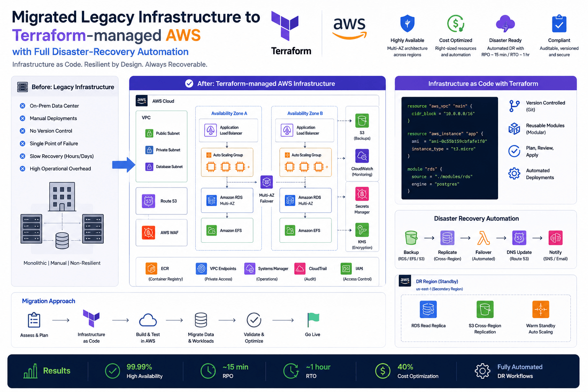Click the 'DR Region (Standby)' heading
Image resolution: width=588 pixels, height=392 pixels.
[437, 281]
